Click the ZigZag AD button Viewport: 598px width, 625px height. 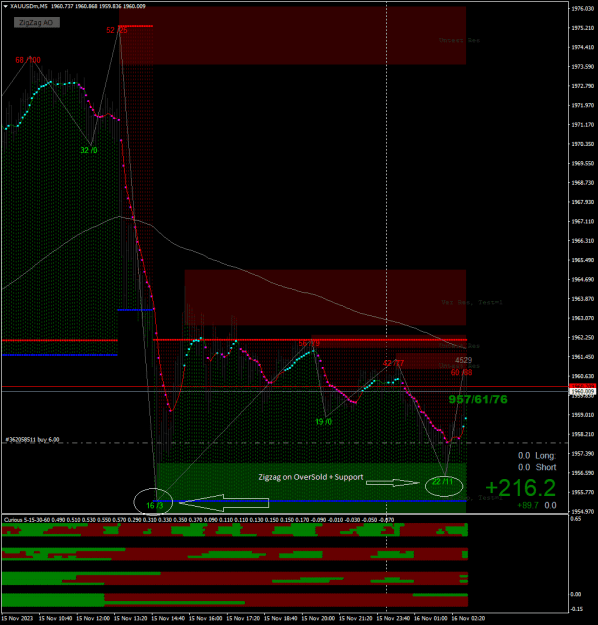point(37,22)
